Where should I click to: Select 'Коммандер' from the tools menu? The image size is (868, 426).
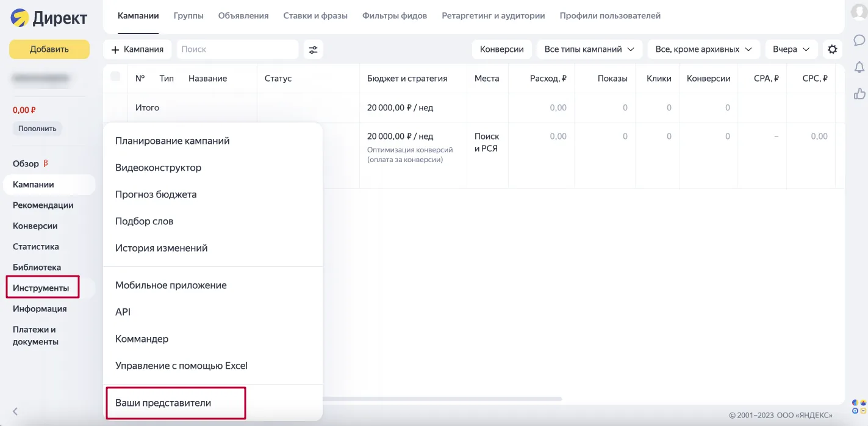click(142, 339)
